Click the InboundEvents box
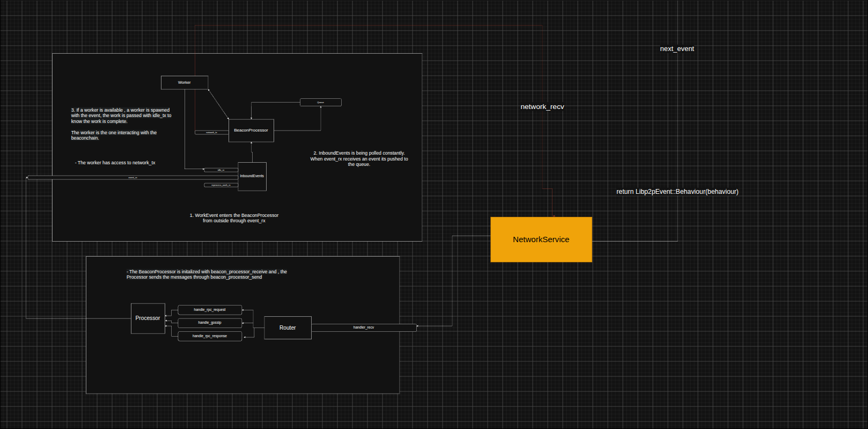The height and width of the screenshot is (429, 868). coord(252,176)
